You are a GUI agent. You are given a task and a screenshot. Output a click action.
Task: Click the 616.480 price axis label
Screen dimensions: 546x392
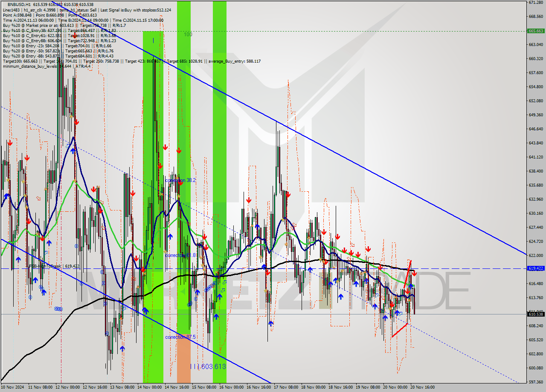coord(536,284)
